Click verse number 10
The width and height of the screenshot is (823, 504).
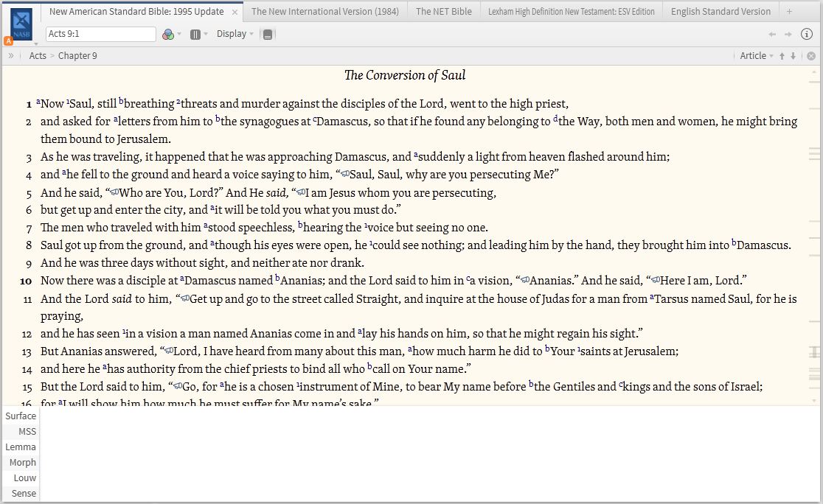pyautogui.click(x=27, y=281)
